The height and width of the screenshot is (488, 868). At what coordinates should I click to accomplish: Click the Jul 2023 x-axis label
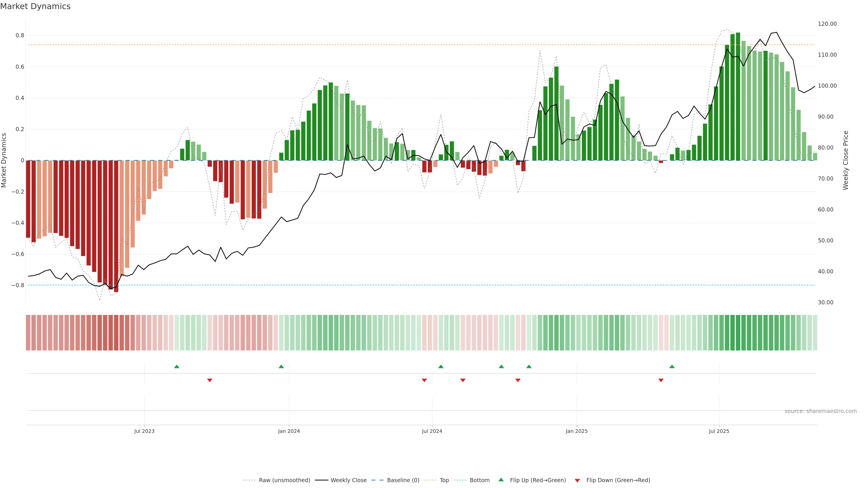click(144, 432)
